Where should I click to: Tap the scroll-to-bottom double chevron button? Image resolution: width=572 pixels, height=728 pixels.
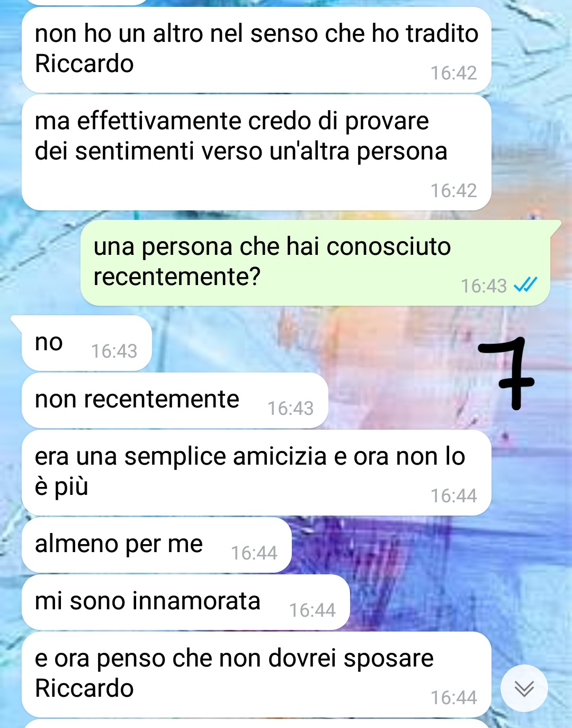point(524,688)
